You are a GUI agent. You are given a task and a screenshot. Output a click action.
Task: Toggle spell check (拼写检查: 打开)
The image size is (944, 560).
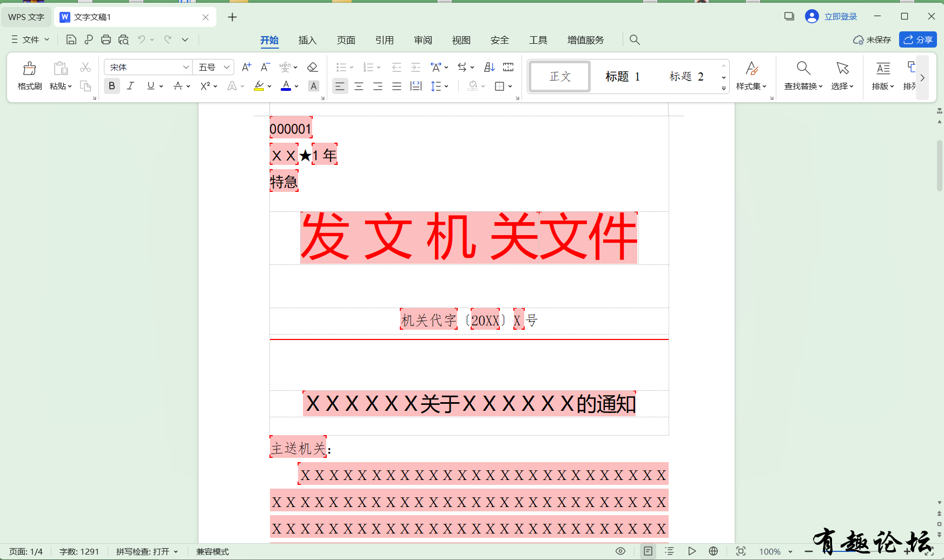click(x=147, y=551)
